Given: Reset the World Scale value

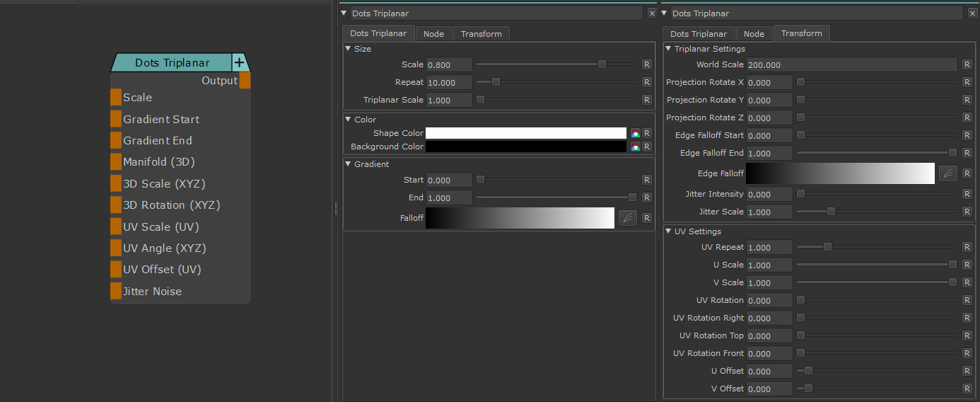Looking at the screenshot, I should pos(967,64).
